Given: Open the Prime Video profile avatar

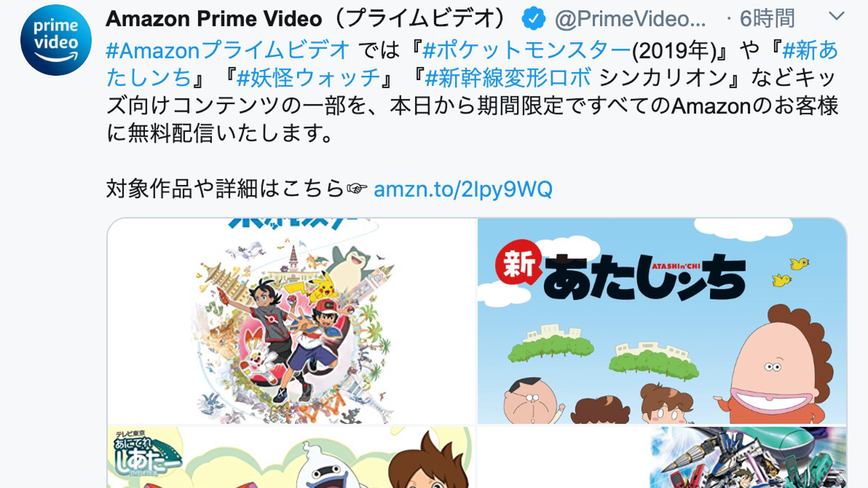Looking at the screenshot, I should (56, 40).
